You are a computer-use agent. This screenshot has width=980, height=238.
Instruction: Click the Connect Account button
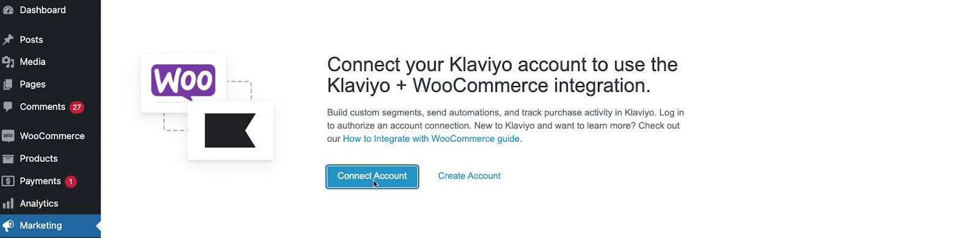click(x=372, y=177)
